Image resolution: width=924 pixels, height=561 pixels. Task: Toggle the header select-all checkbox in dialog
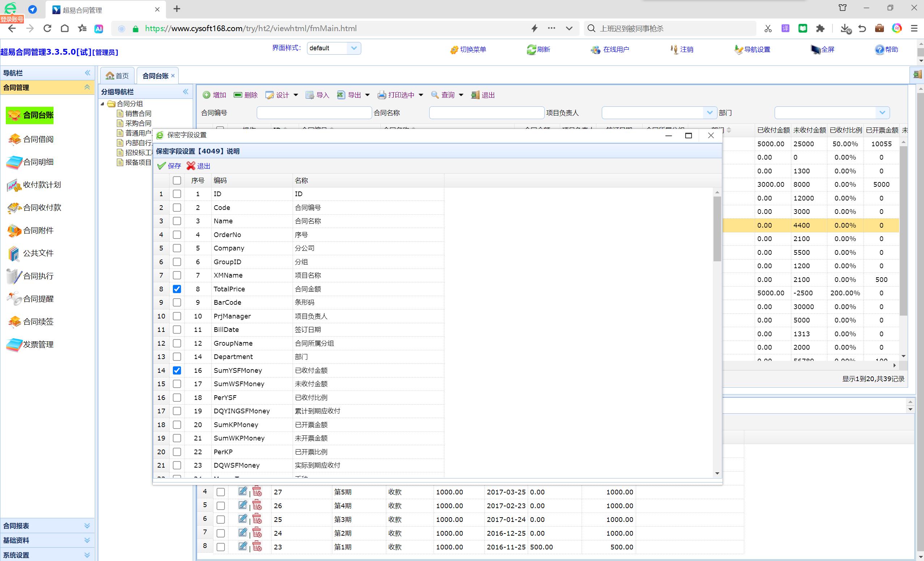tap(176, 181)
